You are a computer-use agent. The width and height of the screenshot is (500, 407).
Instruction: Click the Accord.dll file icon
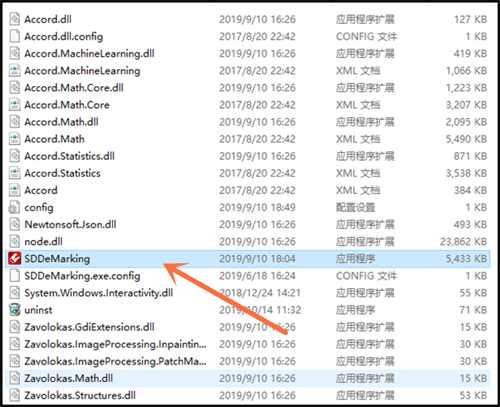tap(14, 19)
